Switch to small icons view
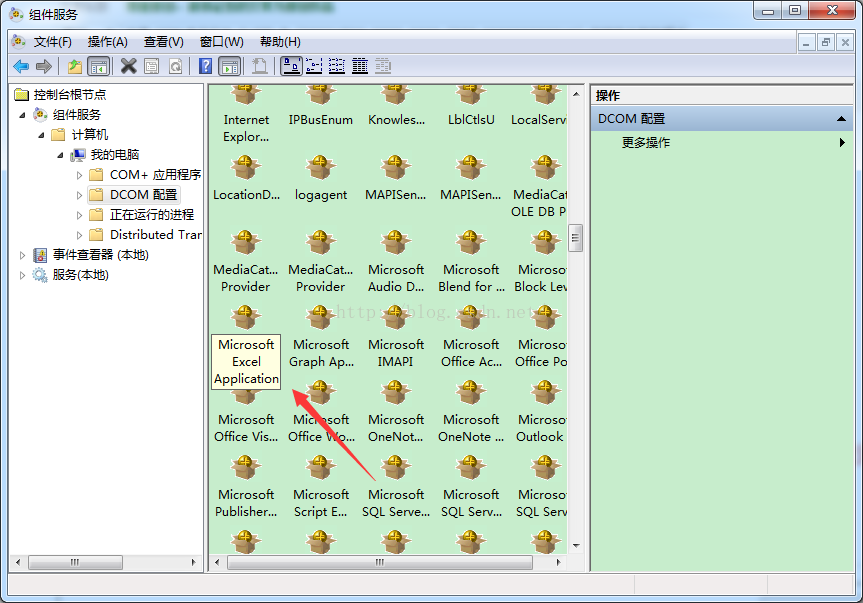863x603 pixels. [314, 67]
